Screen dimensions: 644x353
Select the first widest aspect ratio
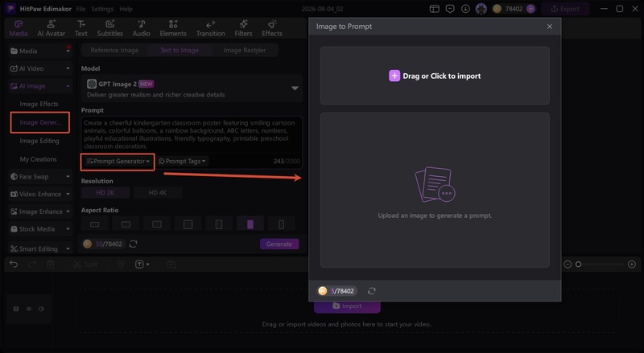tap(95, 224)
